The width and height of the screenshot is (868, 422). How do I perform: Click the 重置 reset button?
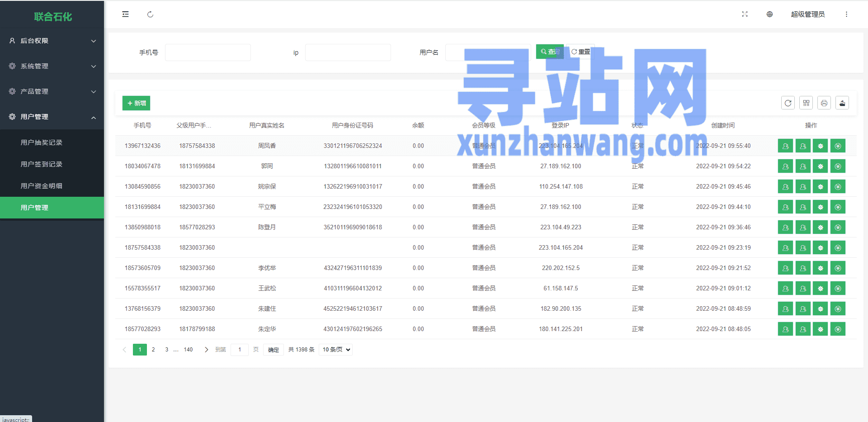tap(580, 52)
